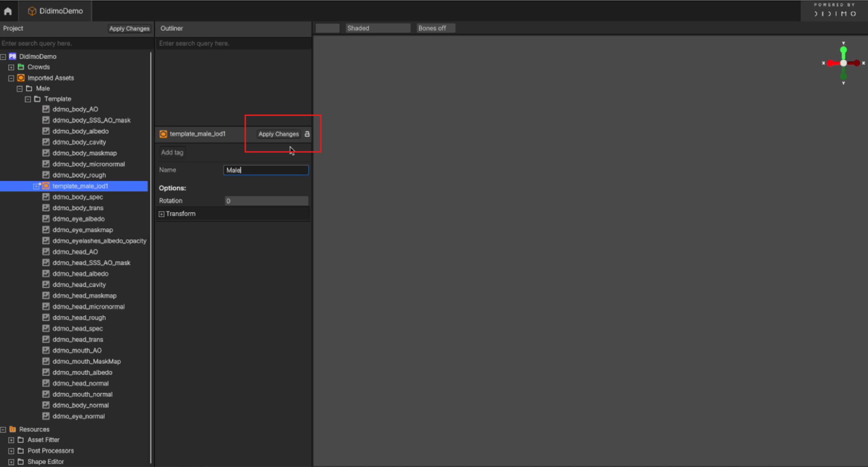Select ddmo_head_normal in the tree
The width and height of the screenshot is (868, 467).
(x=81, y=383)
